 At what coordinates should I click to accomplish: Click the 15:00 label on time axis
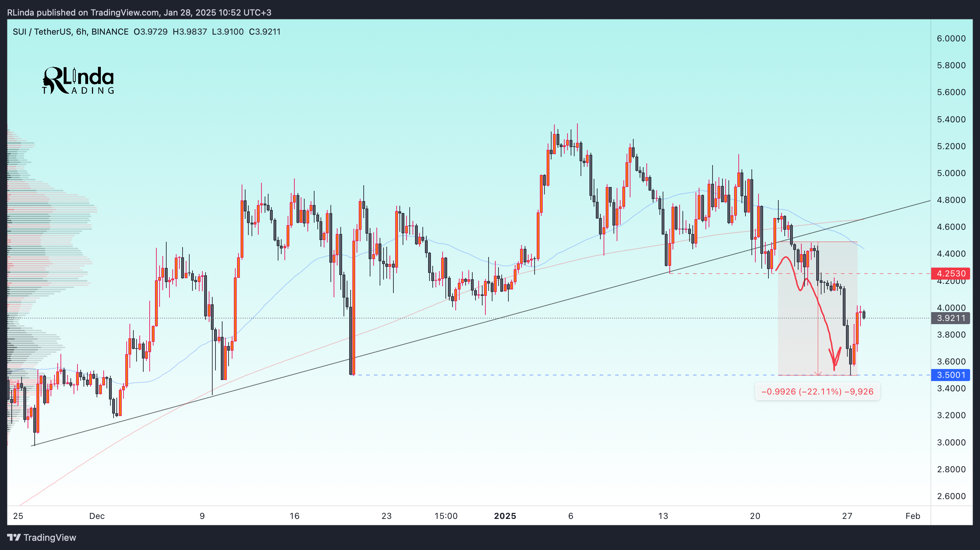[446, 516]
